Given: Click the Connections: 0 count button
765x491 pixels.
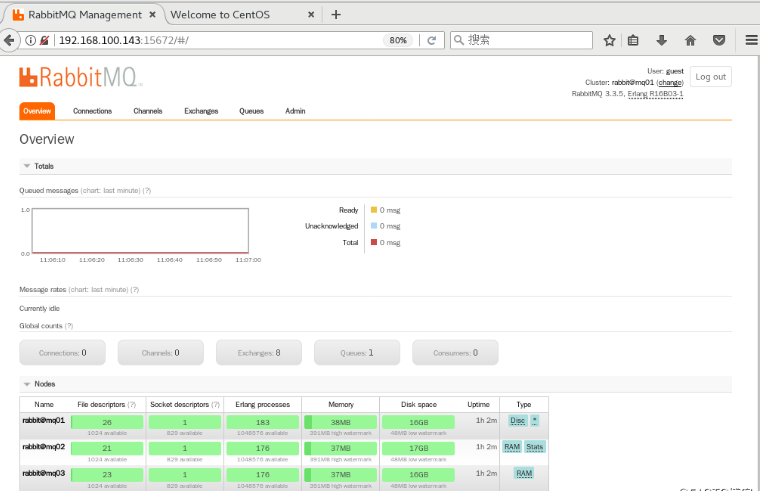Looking at the screenshot, I should click(x=62, y=352).
